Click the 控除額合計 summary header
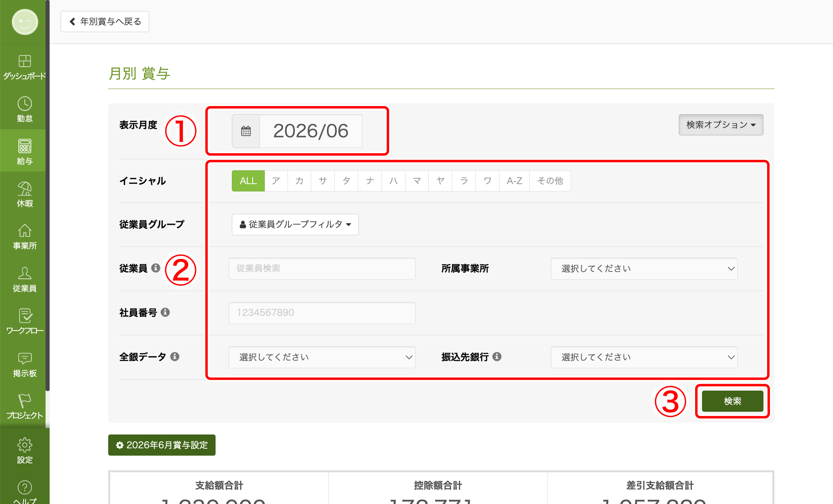Image resolution: width=833 pixels, height=504 pixels. pos(438,485)
